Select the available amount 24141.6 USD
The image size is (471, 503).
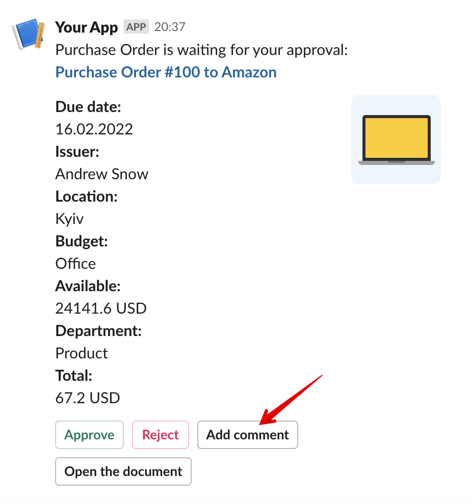101,308
